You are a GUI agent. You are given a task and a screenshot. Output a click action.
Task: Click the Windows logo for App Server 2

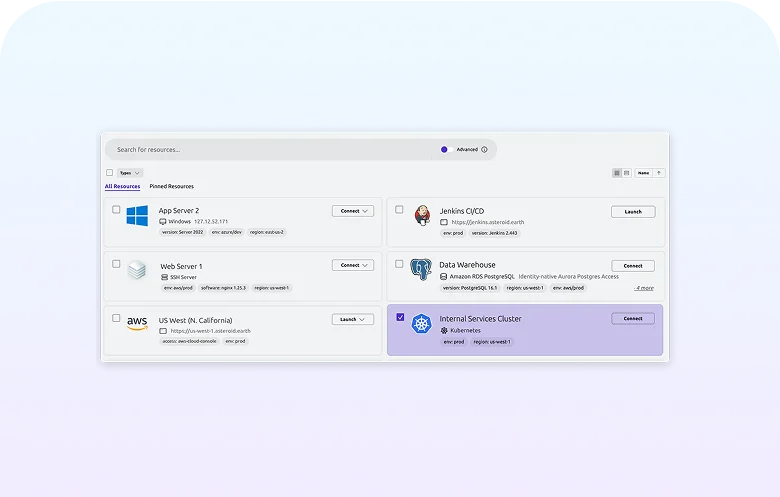[137, 215]
